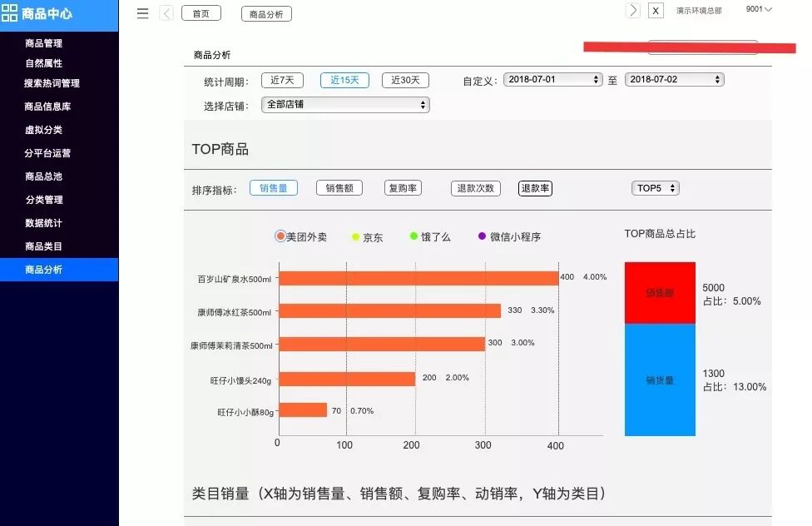Open 商品信息库 in sidebar

(47, 107)
